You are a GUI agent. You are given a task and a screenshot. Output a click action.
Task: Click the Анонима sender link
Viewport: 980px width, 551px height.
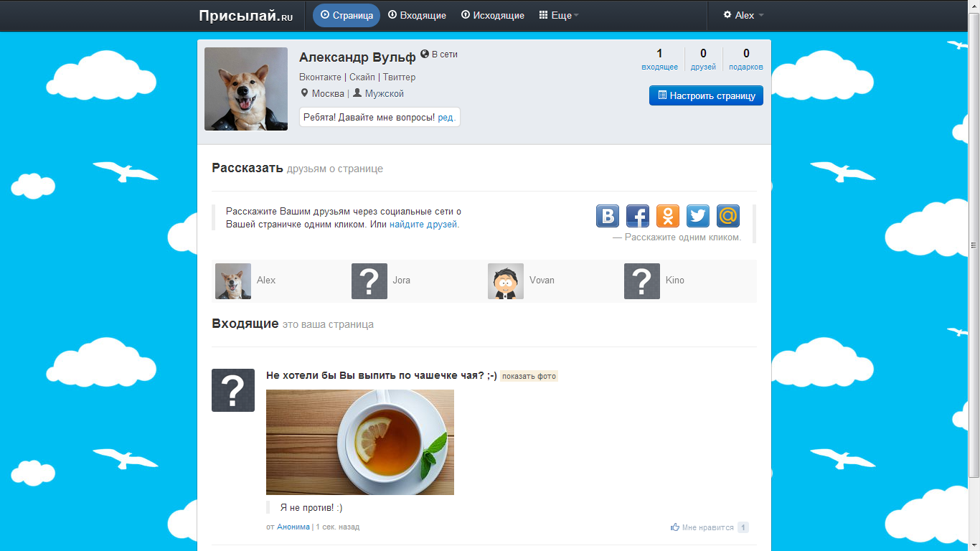pyautogui.click(x=293, y=527)
